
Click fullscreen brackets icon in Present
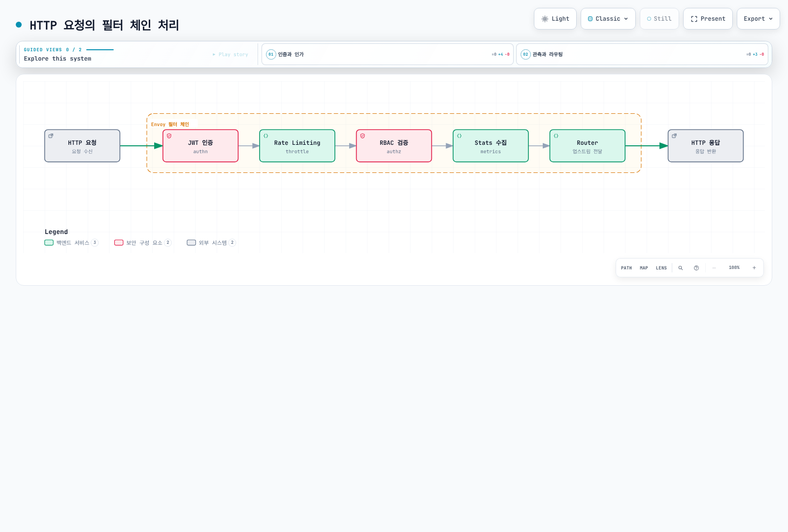click(x=694, y=19)
